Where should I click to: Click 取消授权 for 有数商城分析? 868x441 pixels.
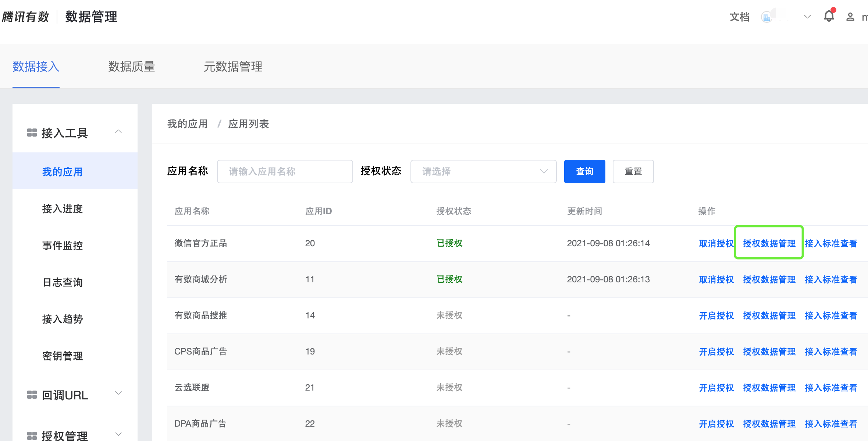tap(716, 279)
